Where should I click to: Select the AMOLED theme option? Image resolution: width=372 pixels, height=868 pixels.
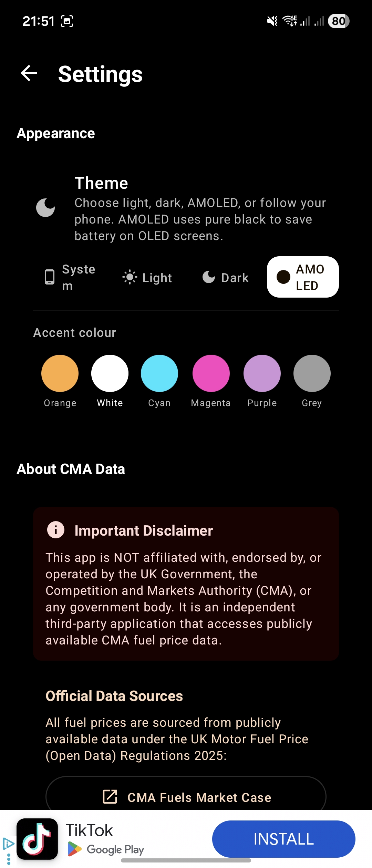tap(303, 277)
